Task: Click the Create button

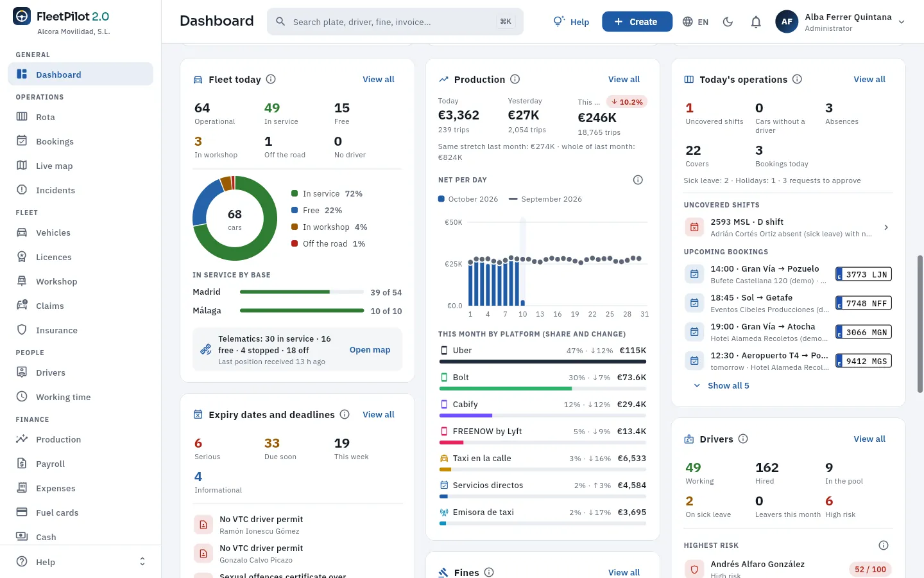Action: coord(637,22)
